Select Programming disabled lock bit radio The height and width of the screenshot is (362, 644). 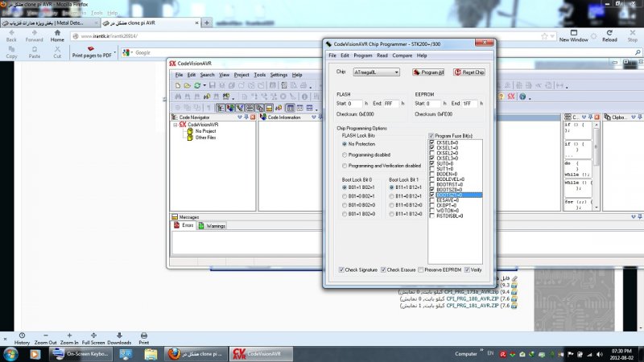345,155
